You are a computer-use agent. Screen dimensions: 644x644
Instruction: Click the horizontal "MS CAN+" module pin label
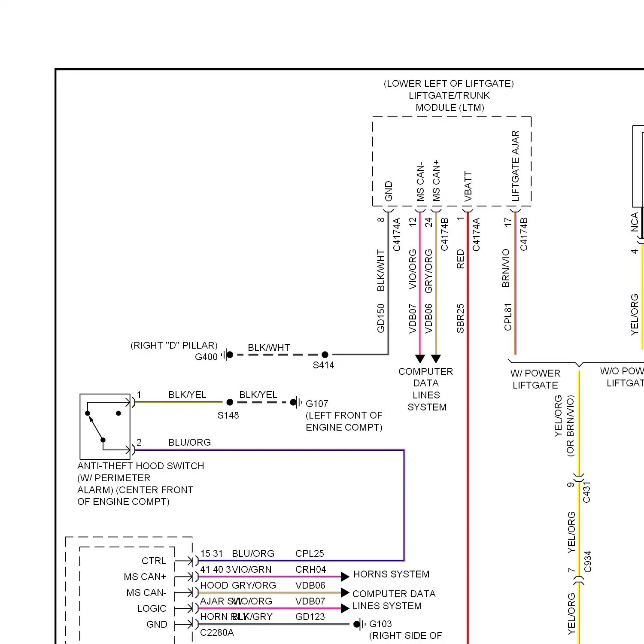tap(145, 577)
